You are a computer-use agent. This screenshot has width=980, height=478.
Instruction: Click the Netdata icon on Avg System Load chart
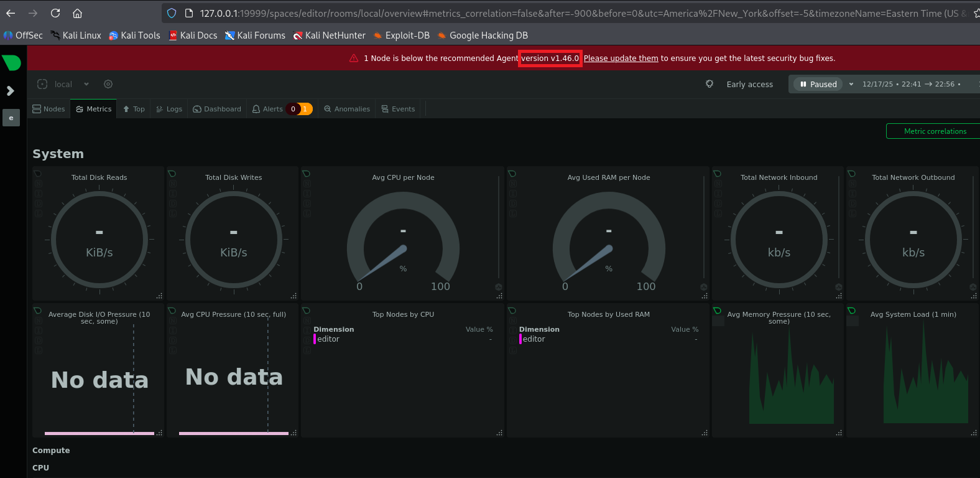851,311
